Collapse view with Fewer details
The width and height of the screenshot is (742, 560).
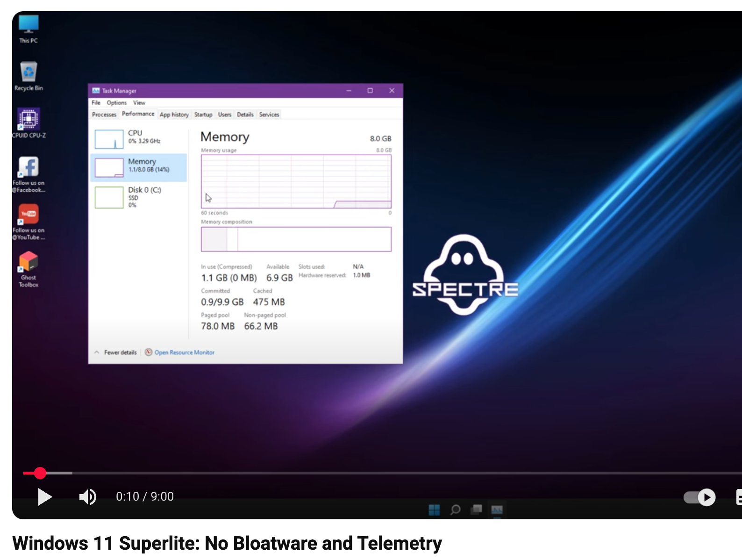coord(116,352)
